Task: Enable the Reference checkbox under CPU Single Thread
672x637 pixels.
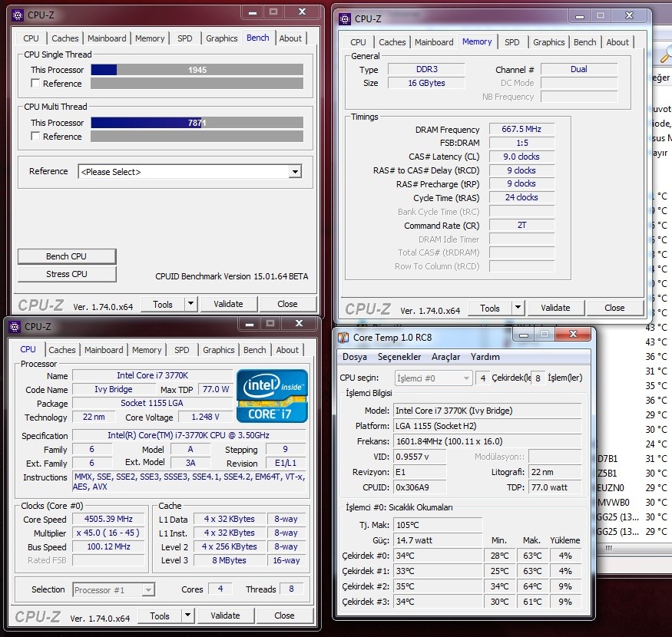Action: tap(35, 83)
